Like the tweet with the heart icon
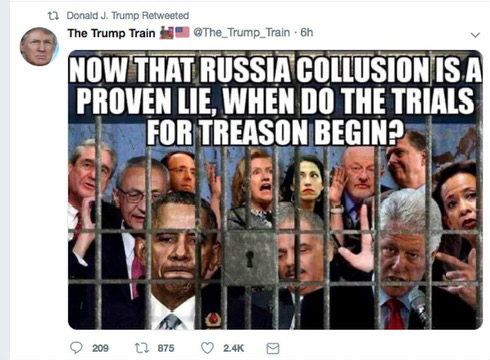This screenshot has height=360, width=490. click(207, 348)
